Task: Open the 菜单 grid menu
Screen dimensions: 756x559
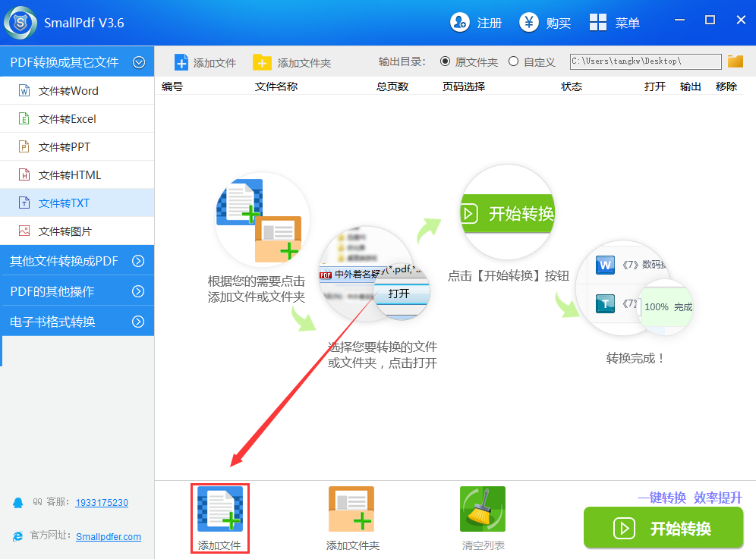Action: [615, 23]
